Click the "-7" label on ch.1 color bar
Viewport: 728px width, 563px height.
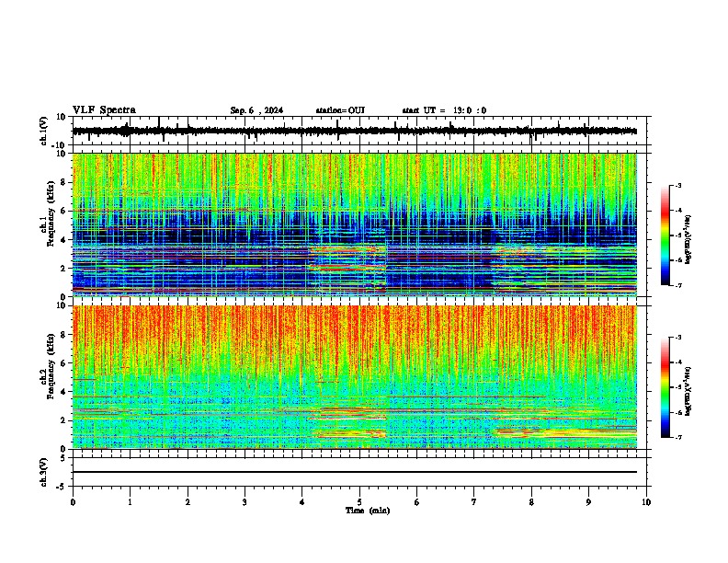click(x=678, y=285)
